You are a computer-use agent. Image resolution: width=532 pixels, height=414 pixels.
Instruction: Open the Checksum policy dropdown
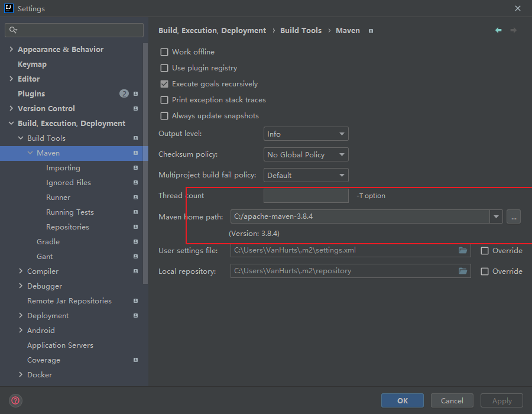[306, 155]
